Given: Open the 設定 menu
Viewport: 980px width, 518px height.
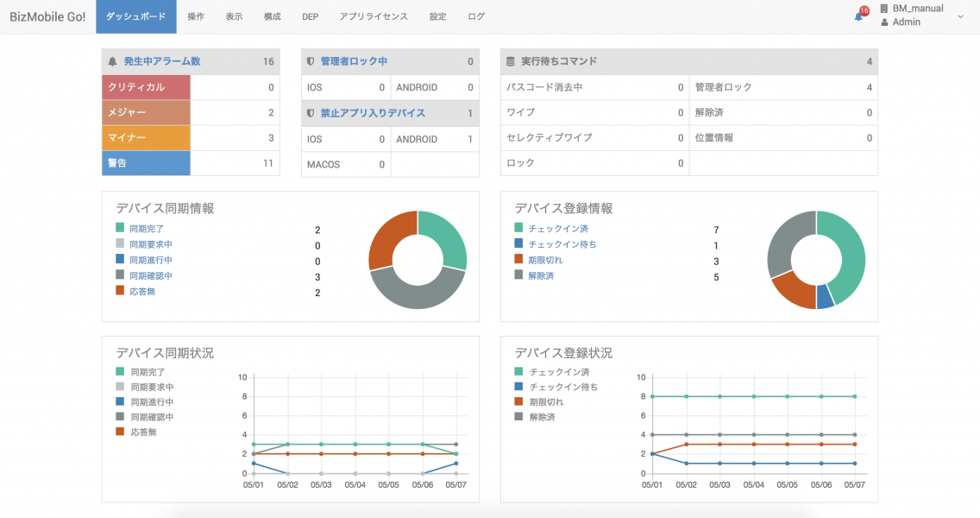Looking at the screenshot, I should coord(437,17).
